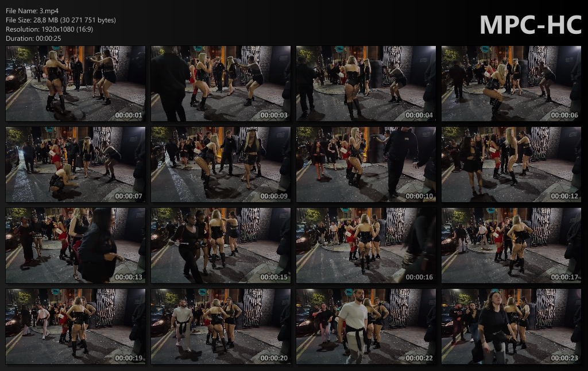
Task: Click the 'File Name: 3.mp4' text
Action: click(32, 11)
